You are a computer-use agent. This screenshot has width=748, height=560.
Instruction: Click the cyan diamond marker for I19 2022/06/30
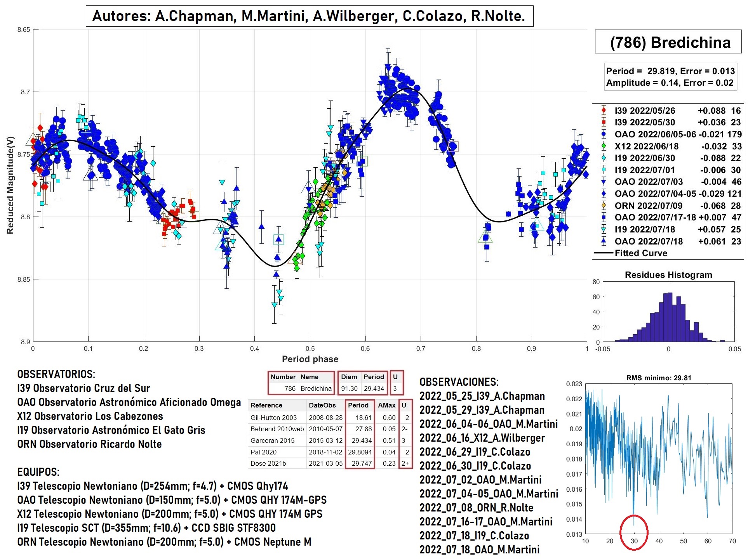tap(603, 158)
